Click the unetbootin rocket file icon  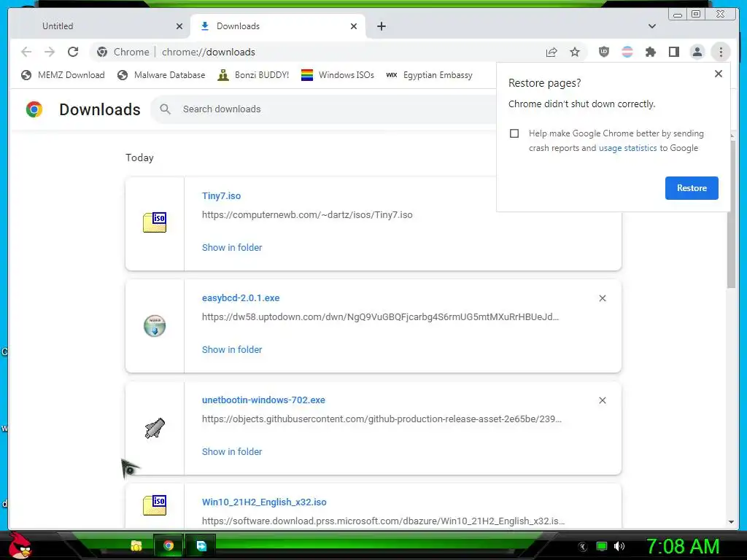click(155, 428)
